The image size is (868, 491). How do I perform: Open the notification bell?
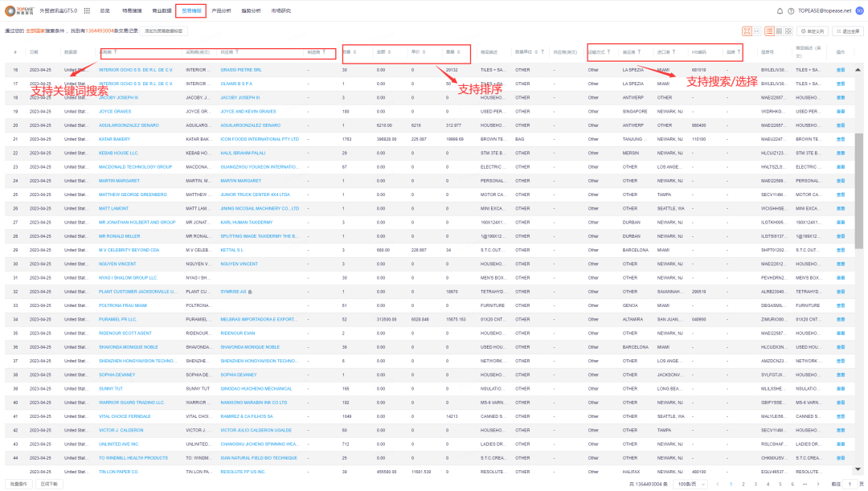click(780, 10)
